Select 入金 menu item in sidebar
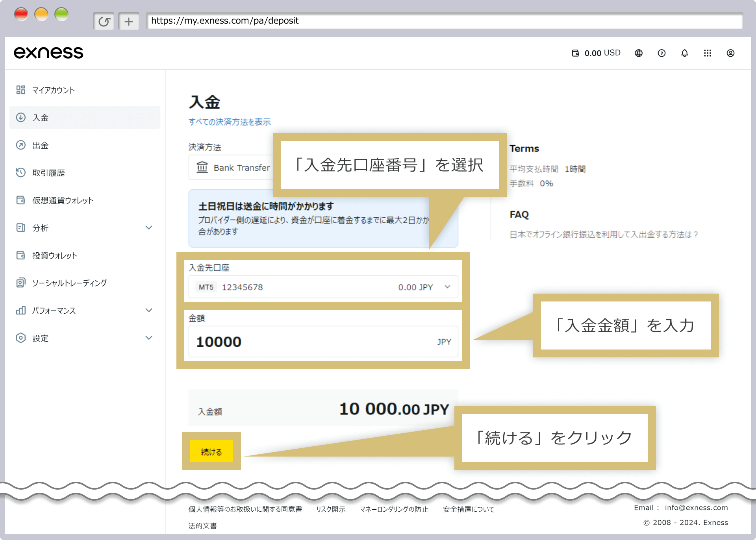 pyautogui.click(x=85, y=117)
